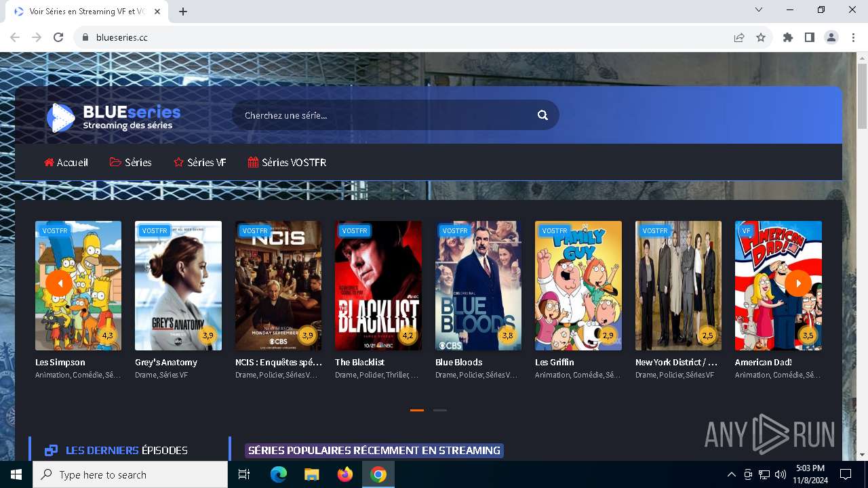868x488 pixels.
Task: Open the Family Guy poster
Action: pos(578,285)
